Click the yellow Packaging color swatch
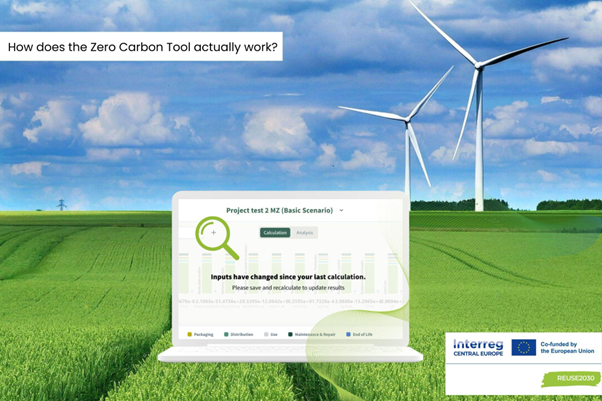Screen dimensions: 602x401 click(x=190, y=334)
